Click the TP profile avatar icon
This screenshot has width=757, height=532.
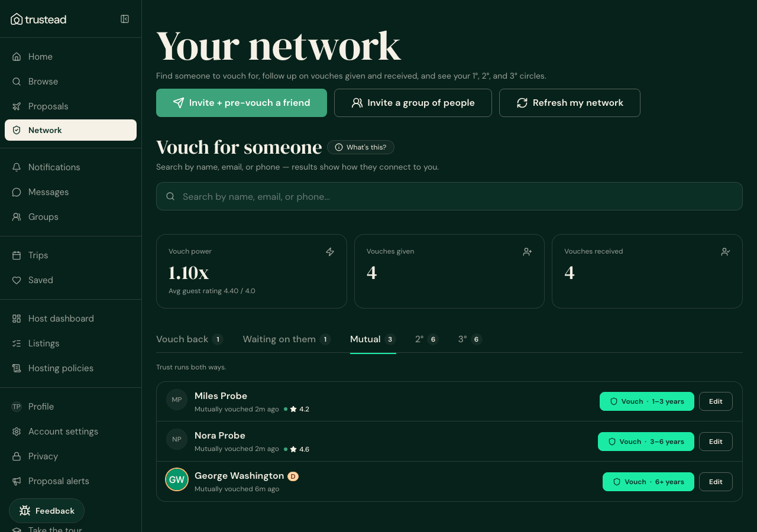(x=17, y=407)
